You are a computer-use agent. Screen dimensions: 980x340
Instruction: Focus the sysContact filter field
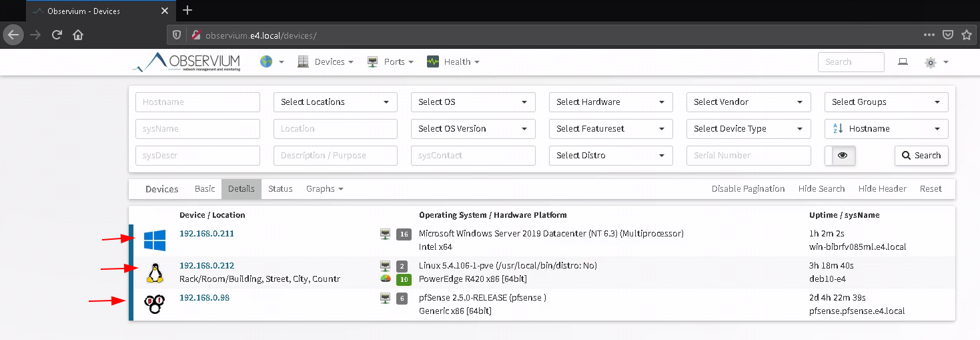click(473, 156)
